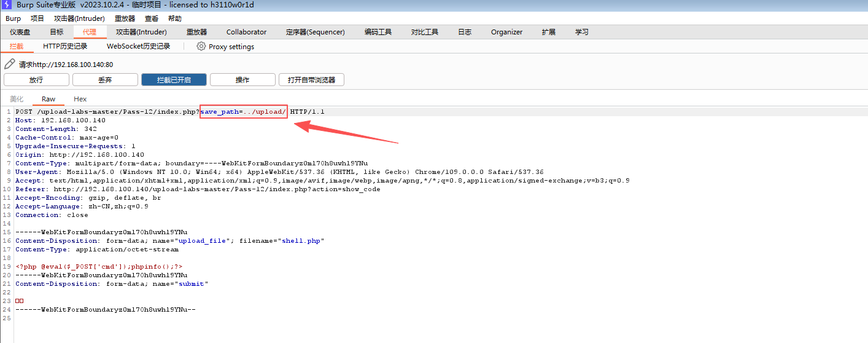The image size is (868, 343).
Task: Click the 丢弃 button to drop request
Action: (x=105, y=80)
